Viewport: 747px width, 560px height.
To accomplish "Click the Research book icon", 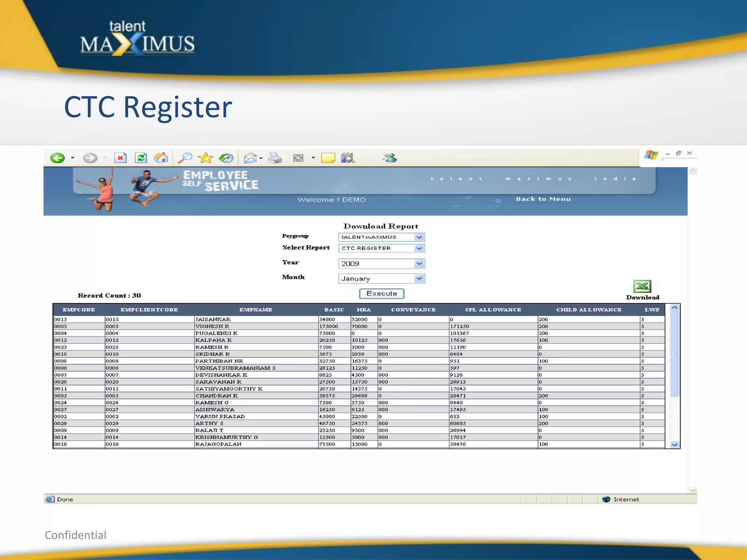I will pos(348,158).
